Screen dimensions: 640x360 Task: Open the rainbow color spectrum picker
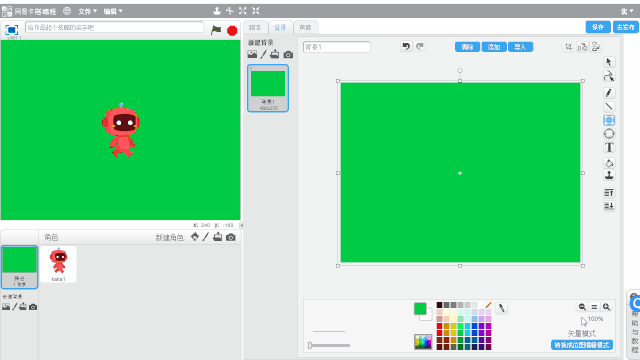coord(423,342)
